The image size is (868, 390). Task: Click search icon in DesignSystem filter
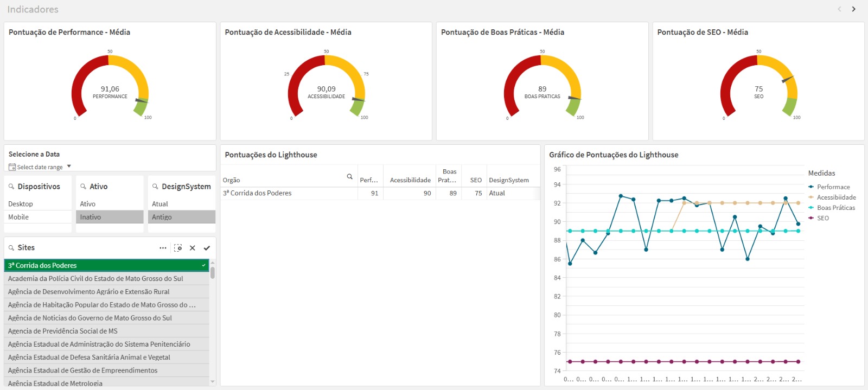(155, 187)
